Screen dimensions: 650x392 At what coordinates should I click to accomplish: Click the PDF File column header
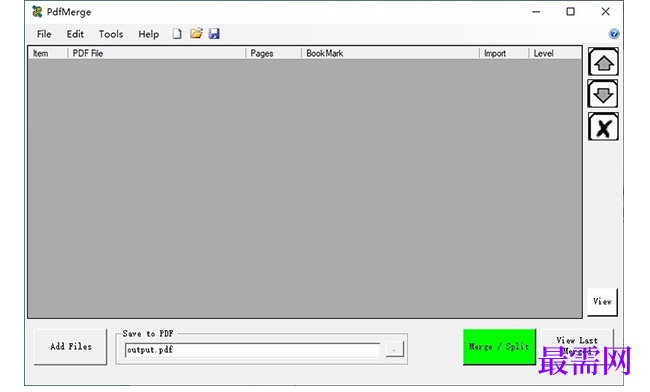coord(157,53)
